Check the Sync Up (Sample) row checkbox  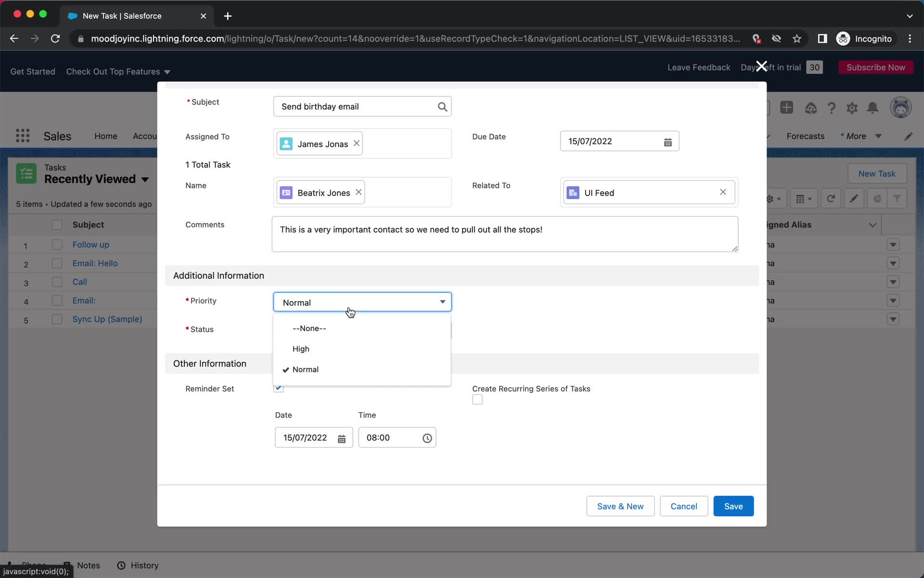pyautogui.click(x=57, y=319)
